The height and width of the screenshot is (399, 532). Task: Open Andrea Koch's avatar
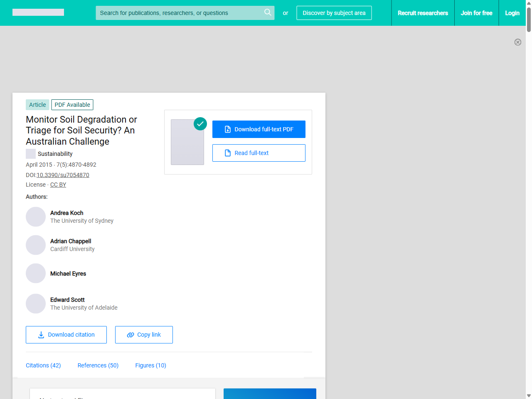[x=36, y=217]
